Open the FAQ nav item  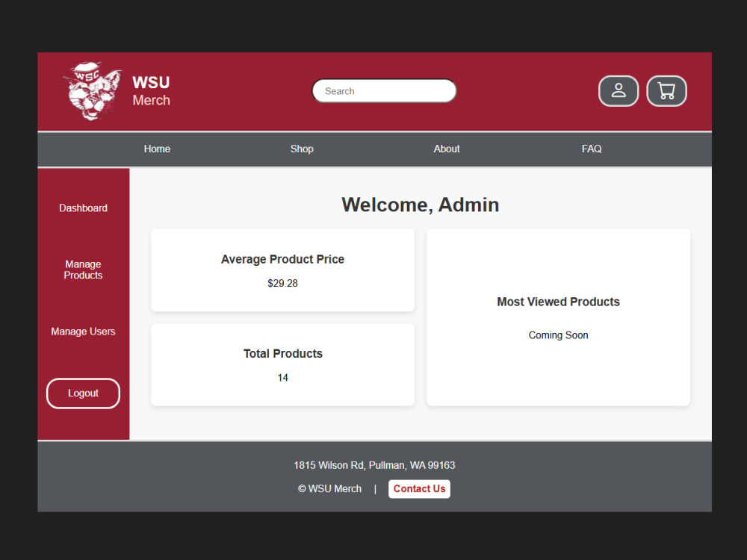tap(591, 149)
